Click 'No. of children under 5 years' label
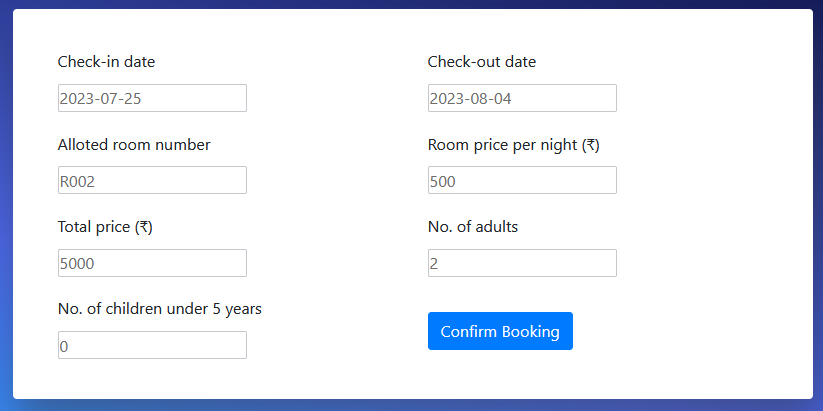Viewport: 823px width, 411px height. tap(160, 309)
